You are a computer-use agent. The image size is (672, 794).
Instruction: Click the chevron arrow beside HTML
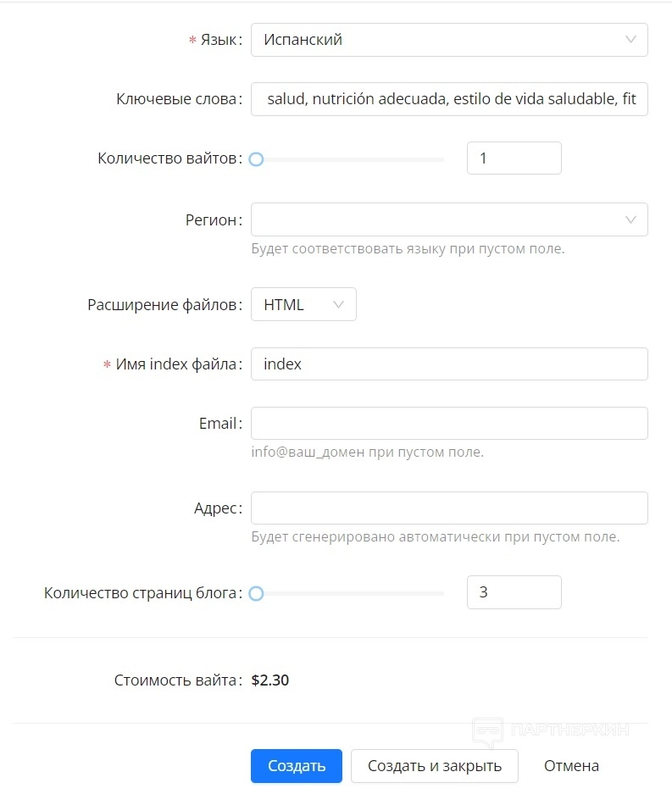(339, 305)
